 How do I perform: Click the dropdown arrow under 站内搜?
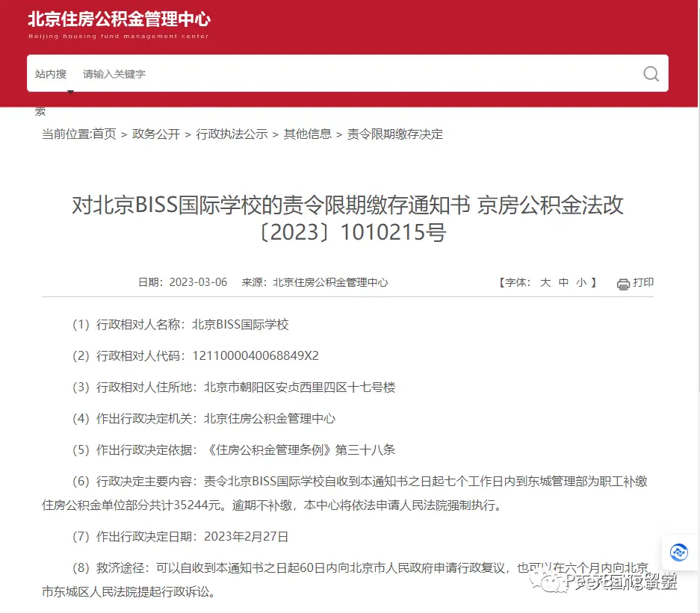point(70,92)
